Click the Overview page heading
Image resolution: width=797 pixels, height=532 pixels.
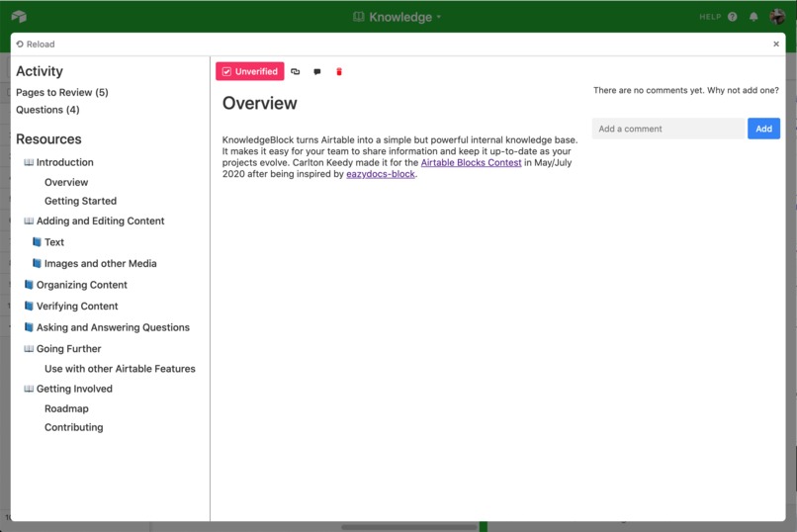[x=260, y=103]
